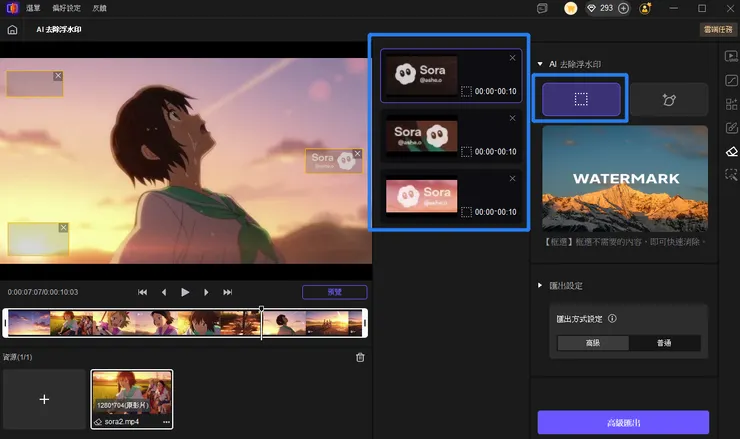740x439 pixels.
Task: Click the AI 去除浮水印 page title
Action: (59, 29)
